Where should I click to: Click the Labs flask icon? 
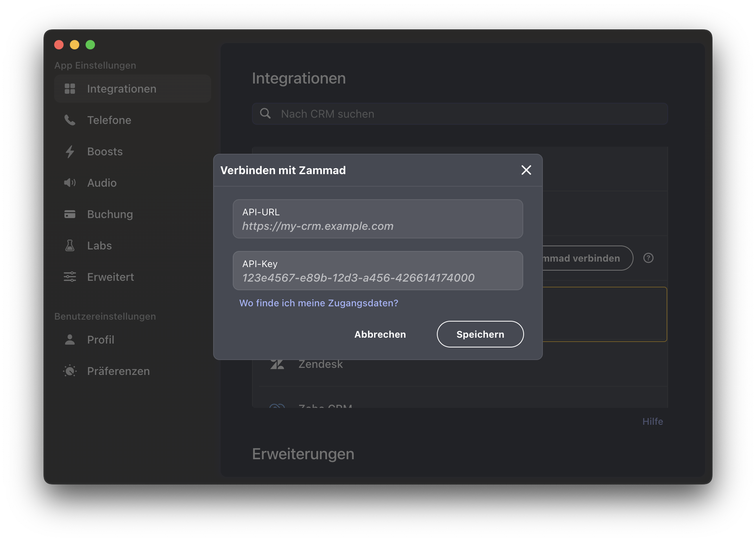[70, 246]
